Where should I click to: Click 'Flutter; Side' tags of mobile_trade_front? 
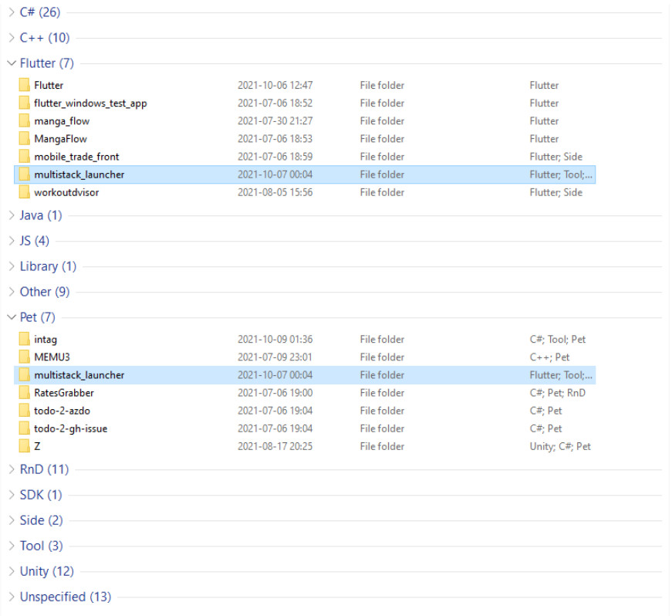[x=555, y=157]
